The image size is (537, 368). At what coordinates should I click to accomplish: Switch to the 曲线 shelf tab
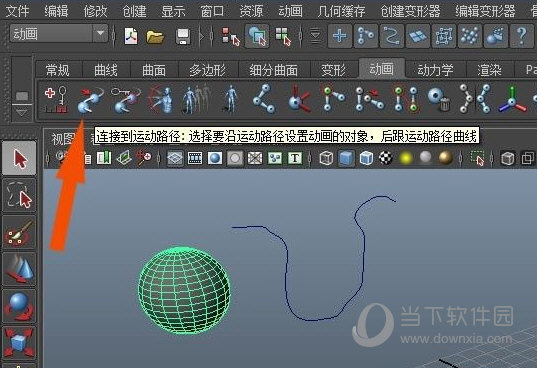106,70
